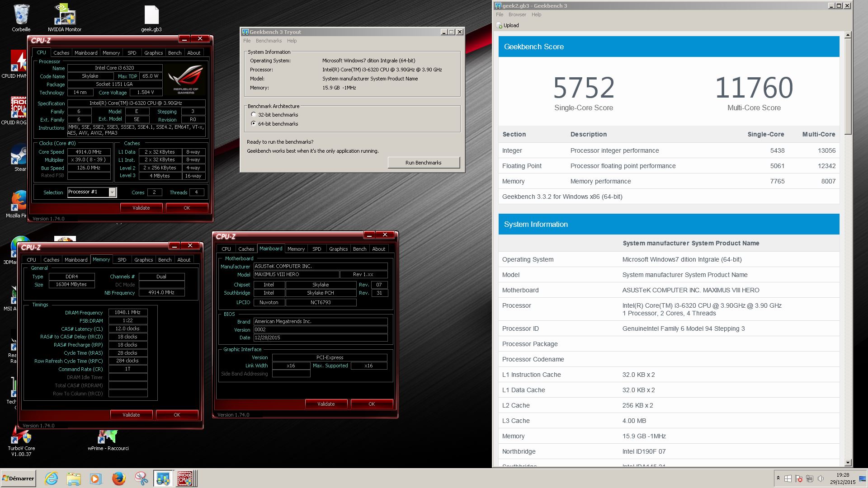The height and width of the screenshot is (488, 868).
Task: Expand the hidden tray icons chevron
Action: click(778, 478)
